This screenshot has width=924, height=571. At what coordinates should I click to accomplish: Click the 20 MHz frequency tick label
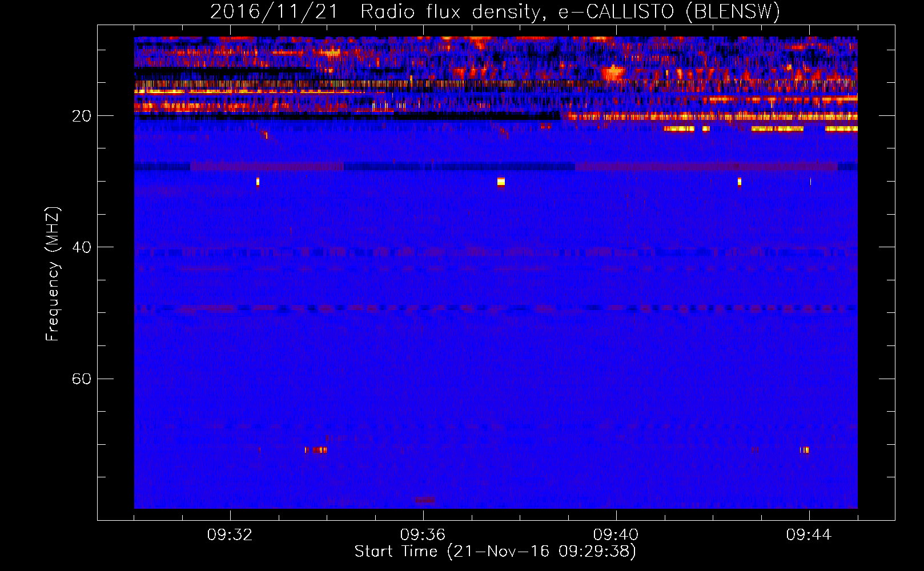(x=81, y=116)
